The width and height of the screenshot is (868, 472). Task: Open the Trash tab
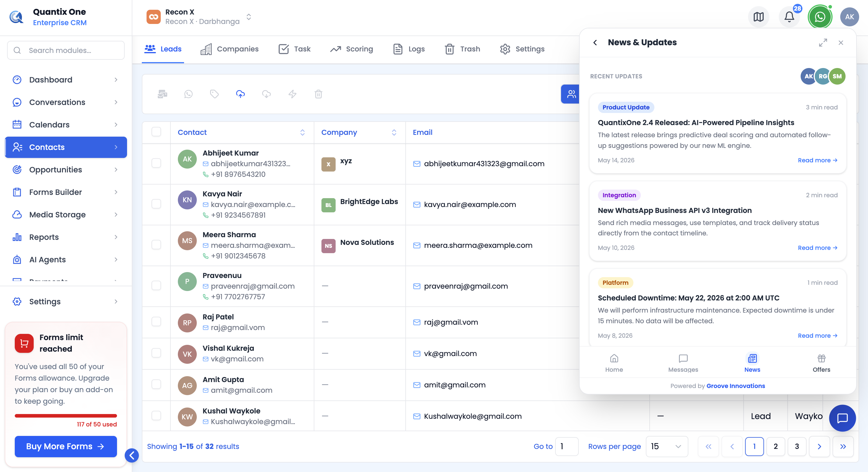coord(462,49)
